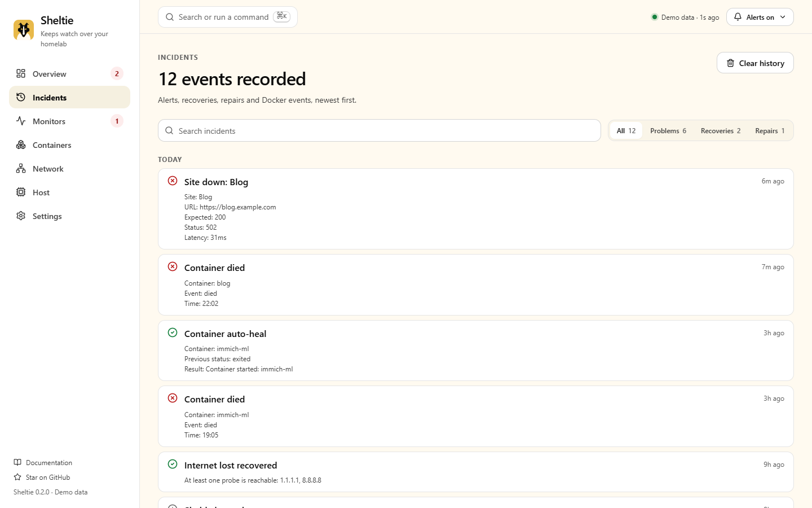Click the red error icon on Container died blog

173,266
